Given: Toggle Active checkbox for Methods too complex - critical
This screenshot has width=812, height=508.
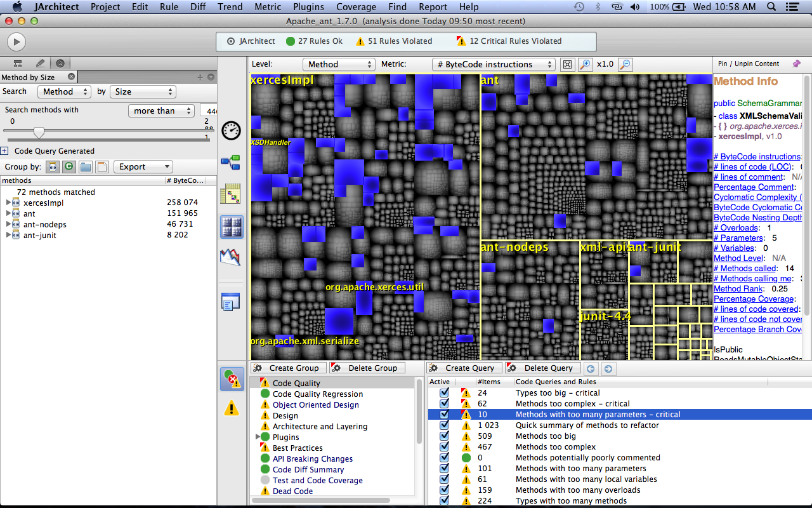Looking at the screenshot, I should point(444,404).
